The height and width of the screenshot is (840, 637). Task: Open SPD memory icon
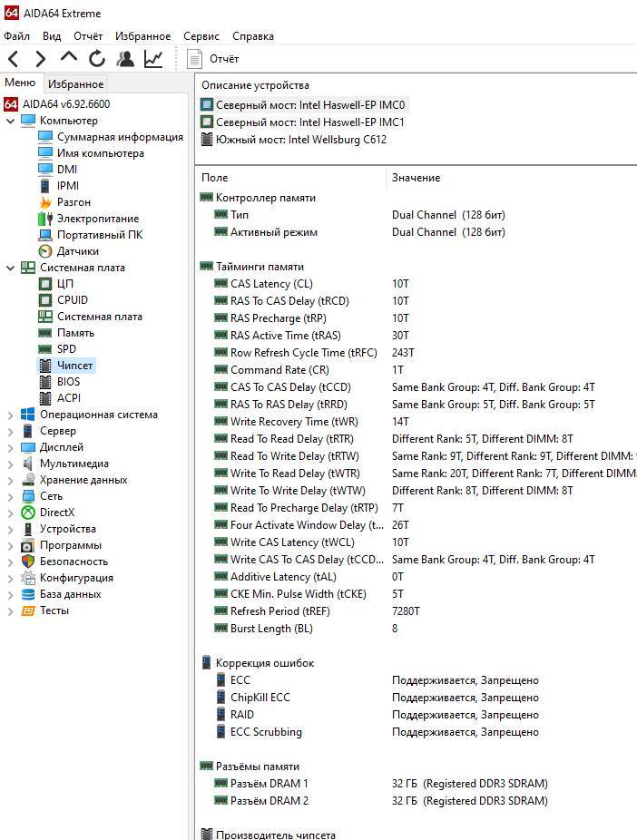45,349
